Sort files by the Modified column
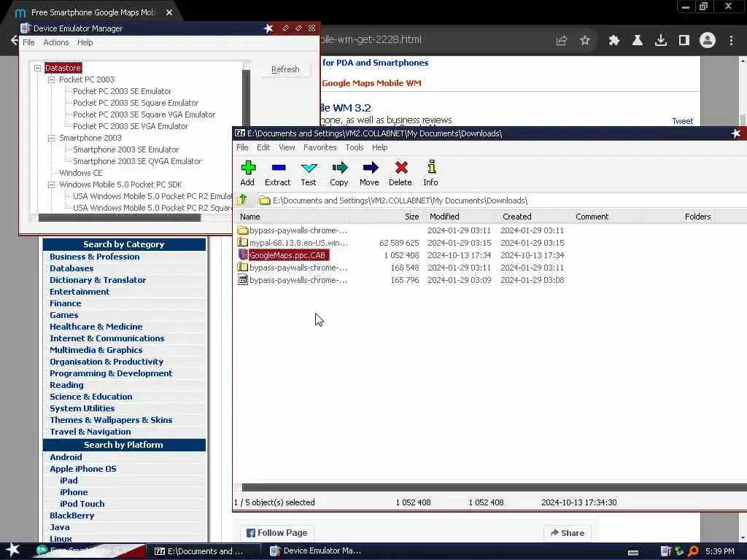 pos(460,217)
